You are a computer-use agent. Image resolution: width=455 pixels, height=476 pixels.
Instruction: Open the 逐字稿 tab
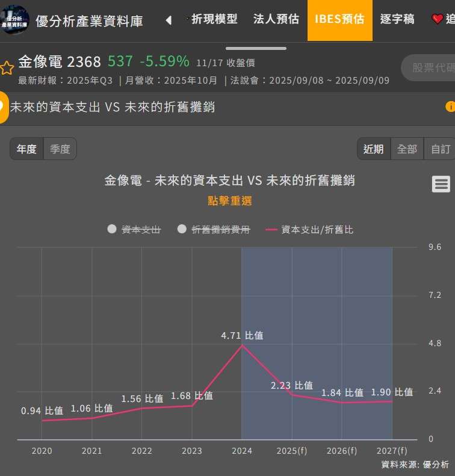pyautogui.click(x=397, y=19)
